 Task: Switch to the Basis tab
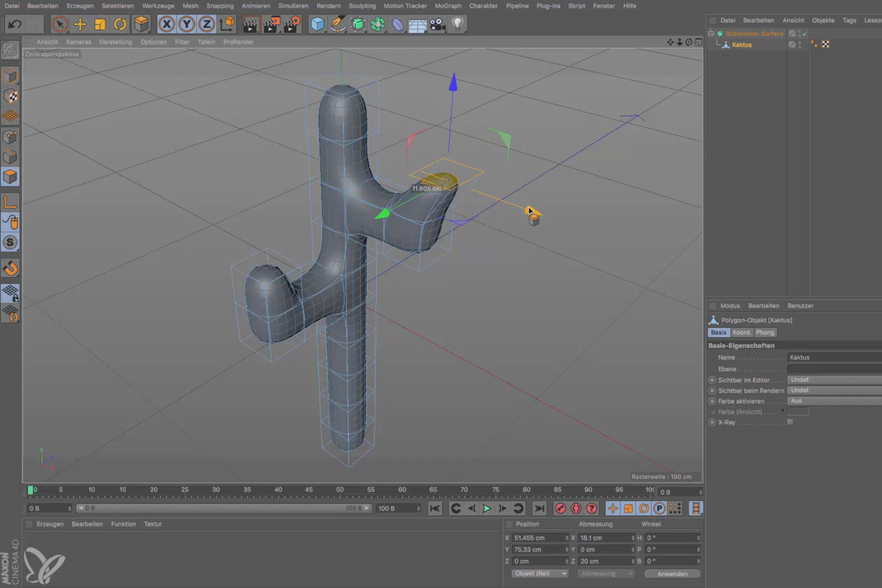[x=718, y=332]
